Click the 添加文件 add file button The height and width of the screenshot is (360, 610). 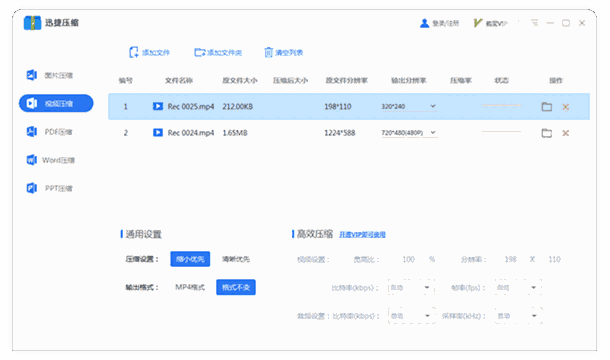point(149,52)
